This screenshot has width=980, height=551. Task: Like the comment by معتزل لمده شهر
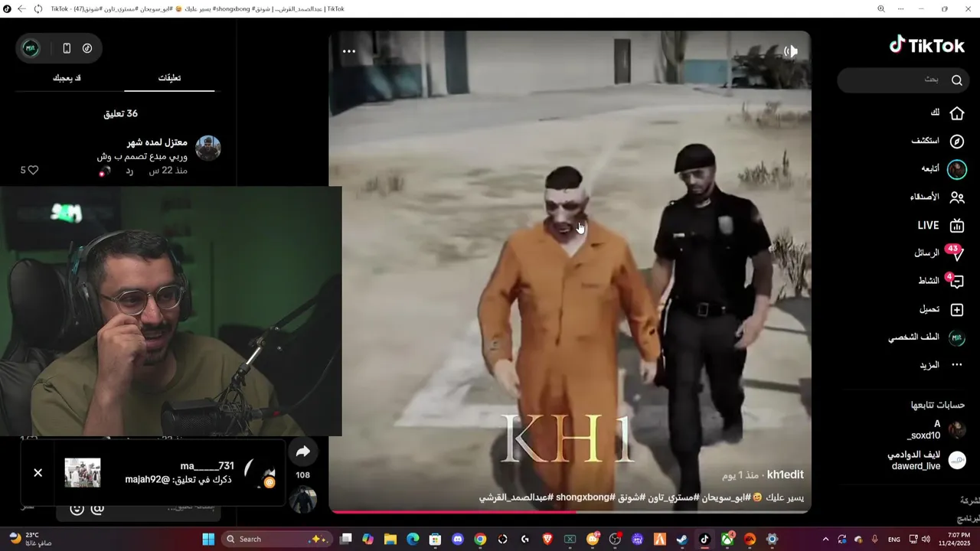coord(33,170)
